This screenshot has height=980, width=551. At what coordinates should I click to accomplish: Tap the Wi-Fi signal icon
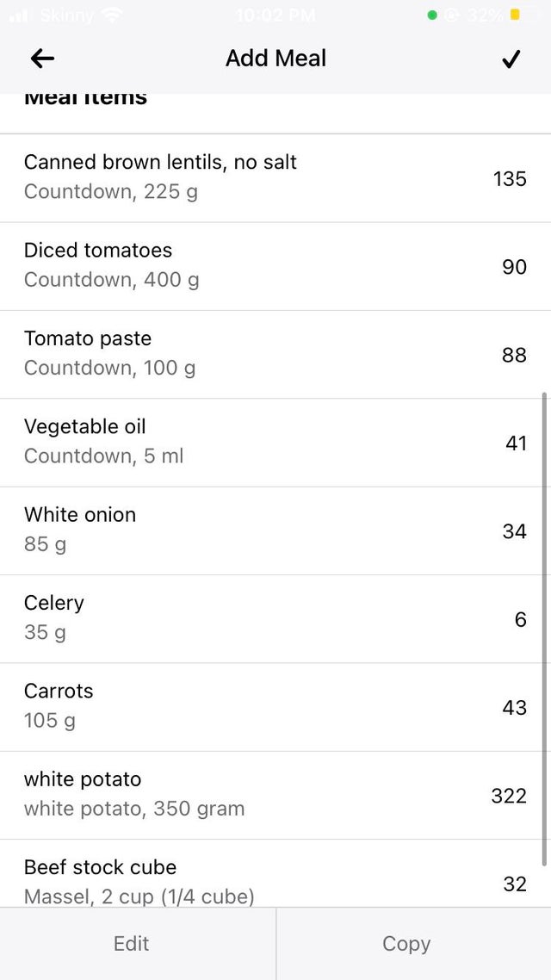click(111, 15)
